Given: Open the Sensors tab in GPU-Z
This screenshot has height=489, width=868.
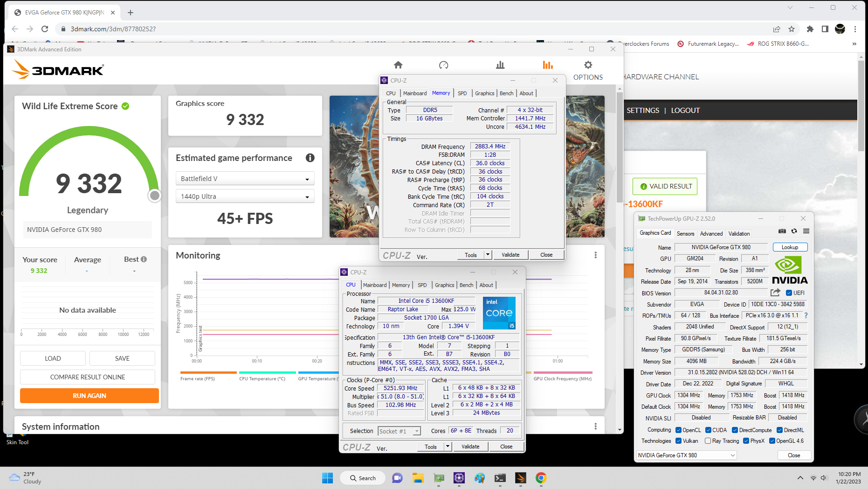Looking at the screenshot, I should click(x=685, y=234).
